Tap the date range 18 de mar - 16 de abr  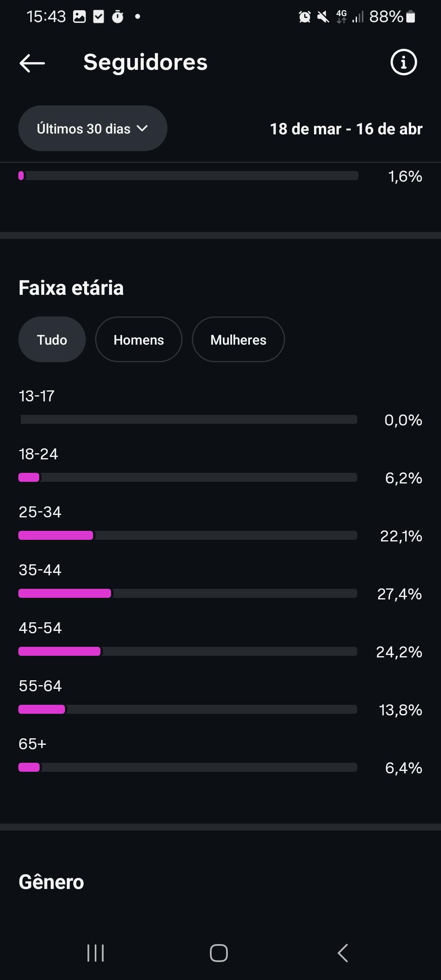tap(346, 129)
